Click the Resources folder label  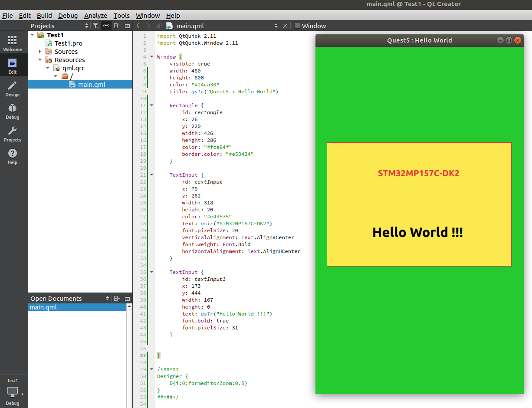[70, 60]
